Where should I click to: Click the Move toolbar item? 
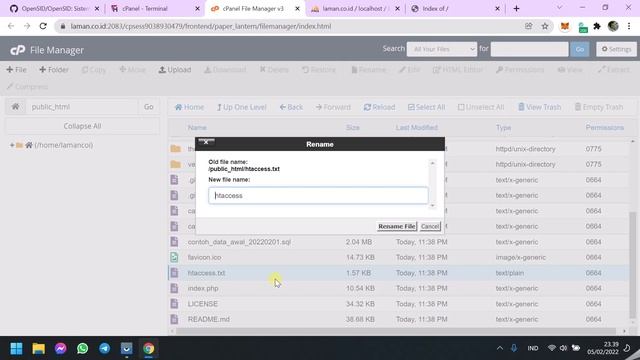132,70
